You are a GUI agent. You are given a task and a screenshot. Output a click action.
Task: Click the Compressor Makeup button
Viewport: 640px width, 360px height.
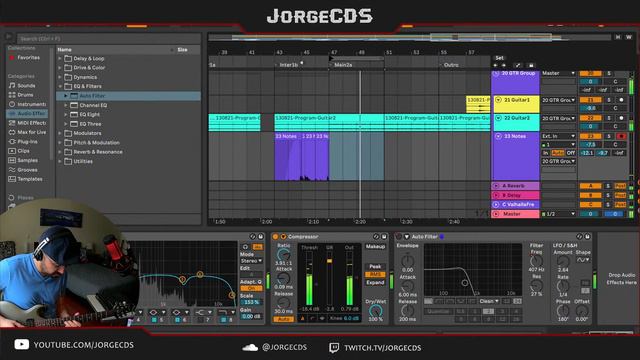click(375, 247)
